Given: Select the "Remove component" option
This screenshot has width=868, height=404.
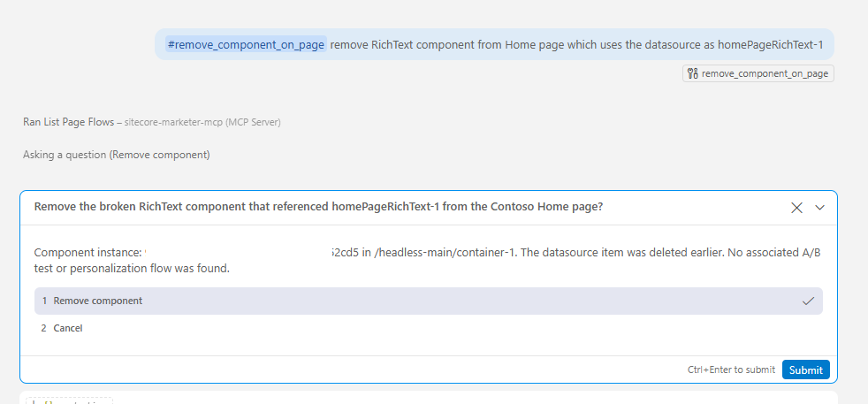Looking at the screenshot, I should point(429,301).
